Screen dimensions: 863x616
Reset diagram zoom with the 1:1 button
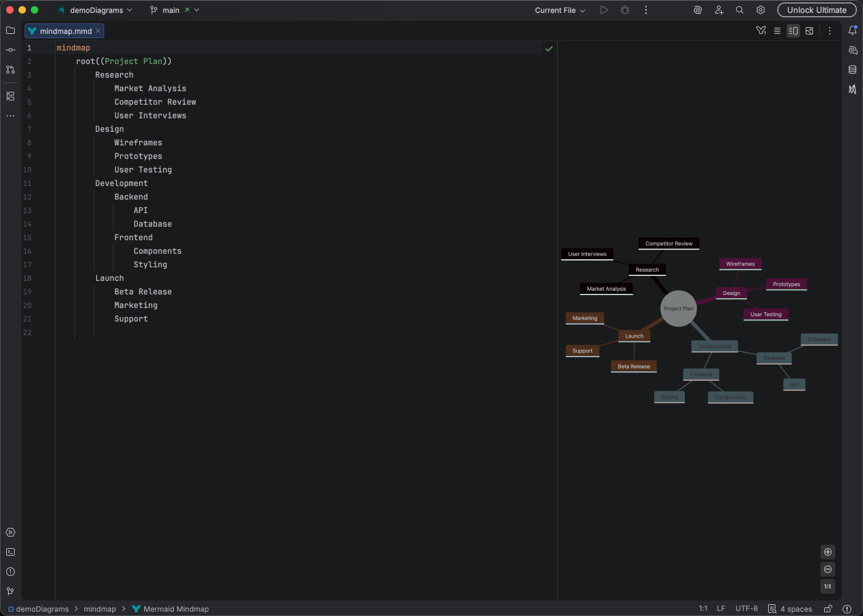tap(828, 586)
